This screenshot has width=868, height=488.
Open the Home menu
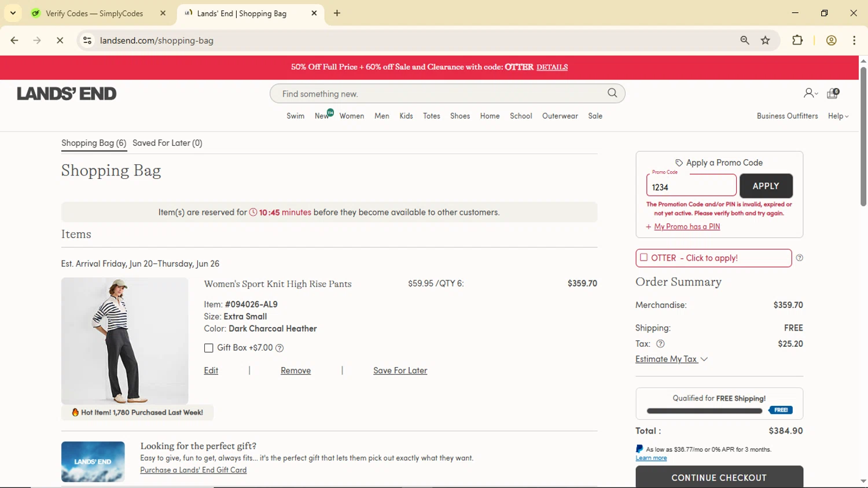point(490,116)
